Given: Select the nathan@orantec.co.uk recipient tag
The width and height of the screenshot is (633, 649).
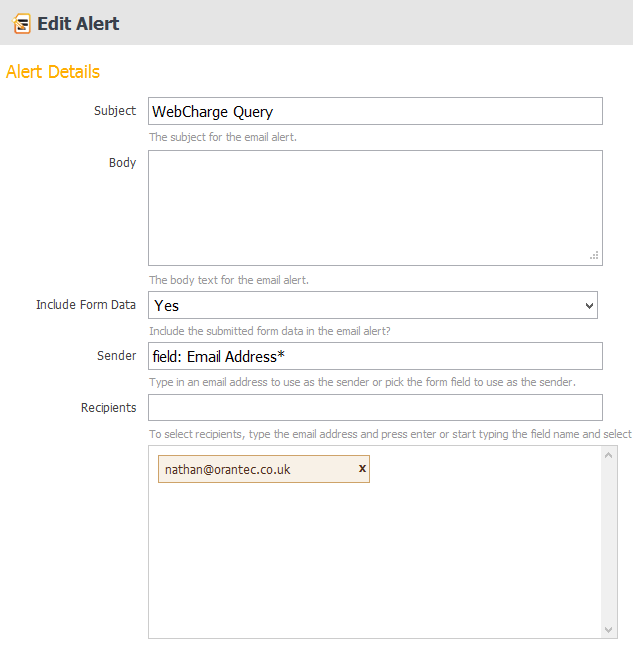Looking at the screenshot, I should (x=250, y=469).
